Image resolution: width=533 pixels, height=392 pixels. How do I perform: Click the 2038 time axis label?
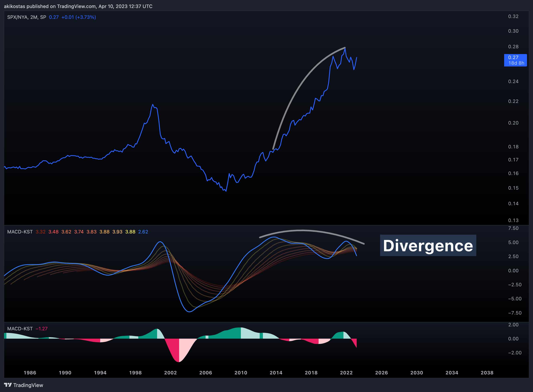pyautogui.click(x=487, y=373)
